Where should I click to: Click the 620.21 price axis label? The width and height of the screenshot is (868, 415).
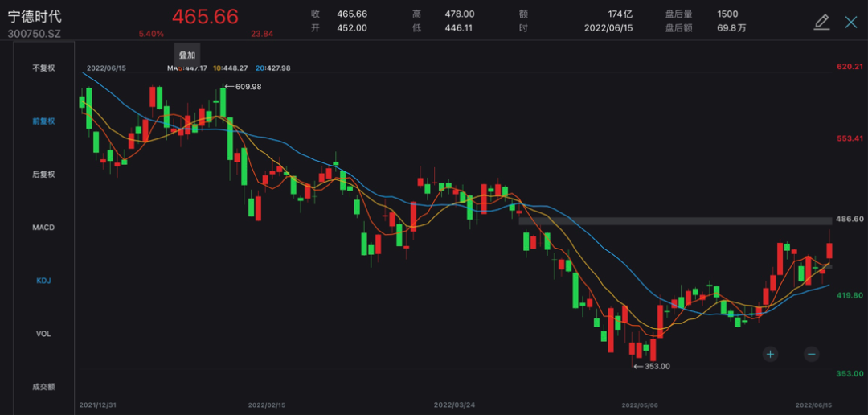coord(850,67)
